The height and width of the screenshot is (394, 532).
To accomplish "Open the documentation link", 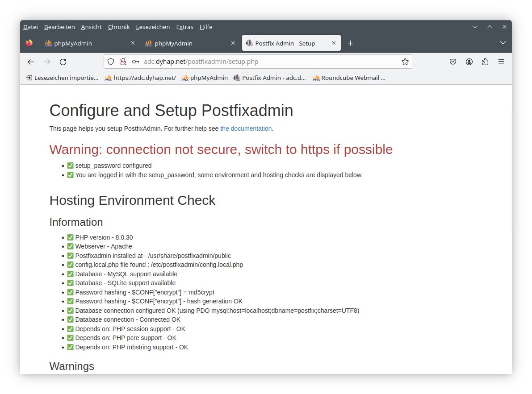I will [x=246, y=129].
